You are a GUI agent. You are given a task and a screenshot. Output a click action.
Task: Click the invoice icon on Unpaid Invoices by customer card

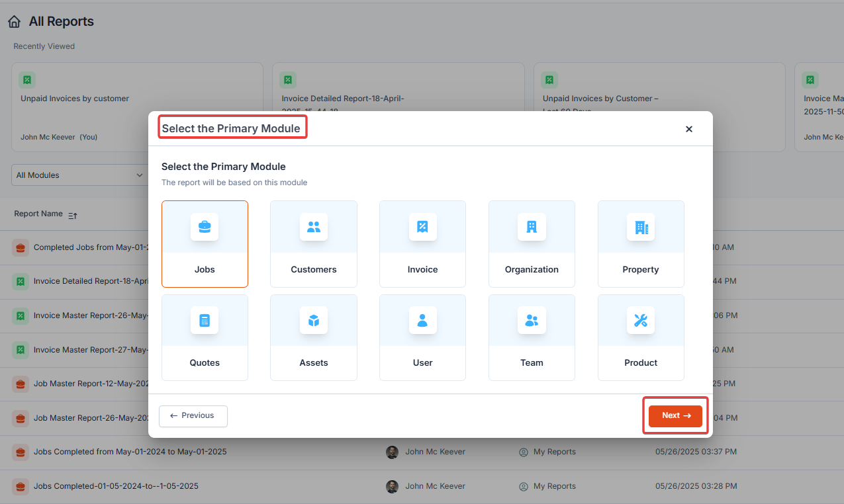[x=27, y=80]
